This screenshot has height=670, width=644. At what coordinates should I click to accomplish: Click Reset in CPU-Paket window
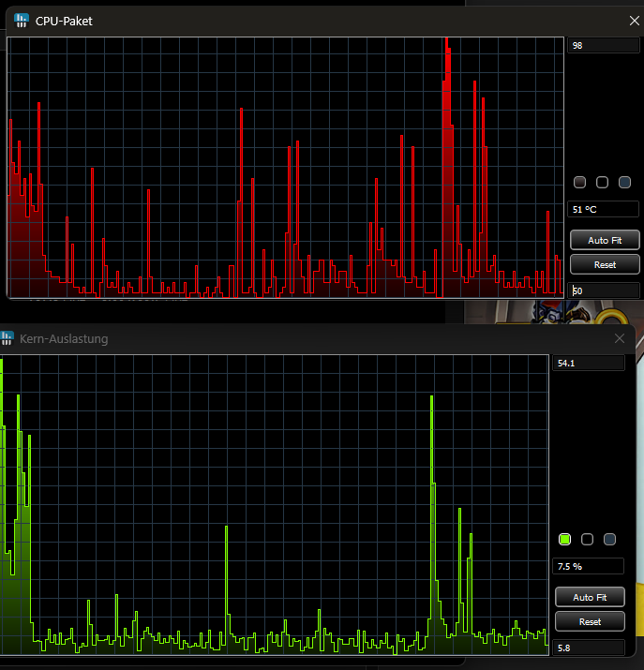tap(605, 264)
